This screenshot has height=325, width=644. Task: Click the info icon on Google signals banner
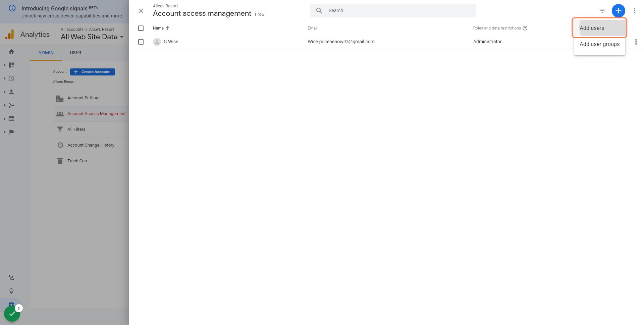pos(12,8)
